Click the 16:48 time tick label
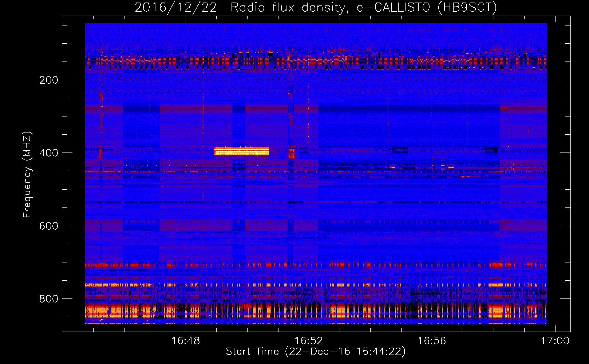This screenshot has width=589, height=364. coord(186,341)
